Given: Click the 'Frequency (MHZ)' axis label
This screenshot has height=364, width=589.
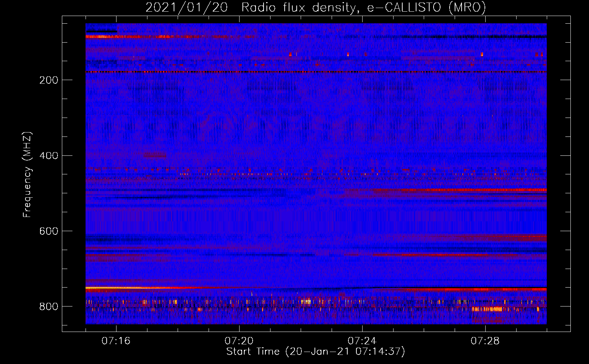Looking at the screenshot, I should coord(27,174).
